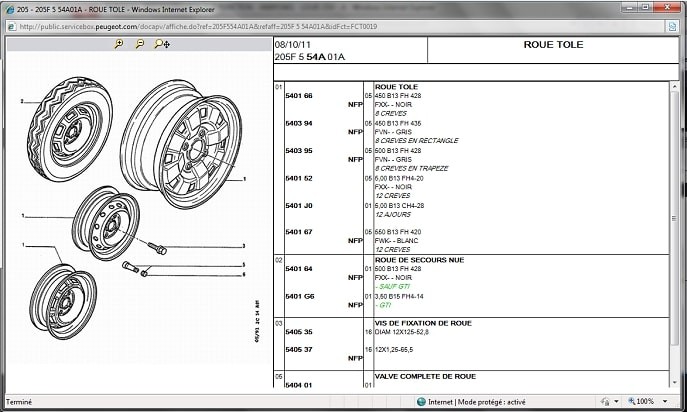Screen dimensions: 687x412
Task: Click part number 5401 G6
Action: 300,296
